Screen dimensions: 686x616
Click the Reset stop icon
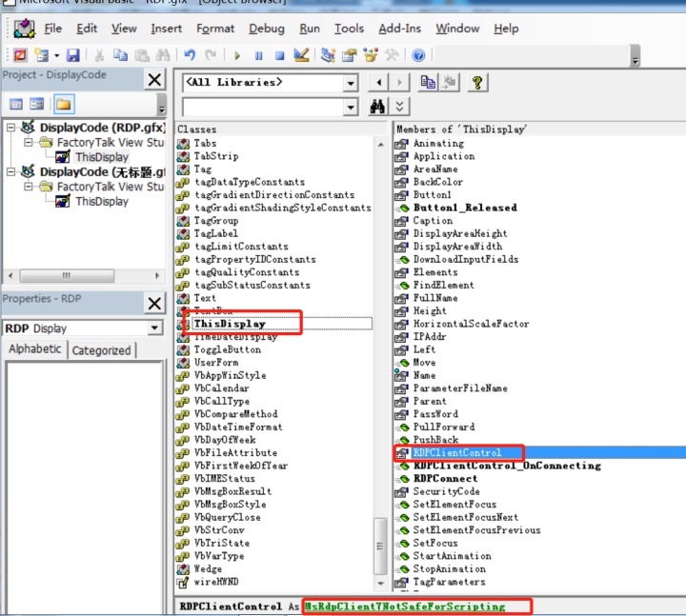coord(280,56)
